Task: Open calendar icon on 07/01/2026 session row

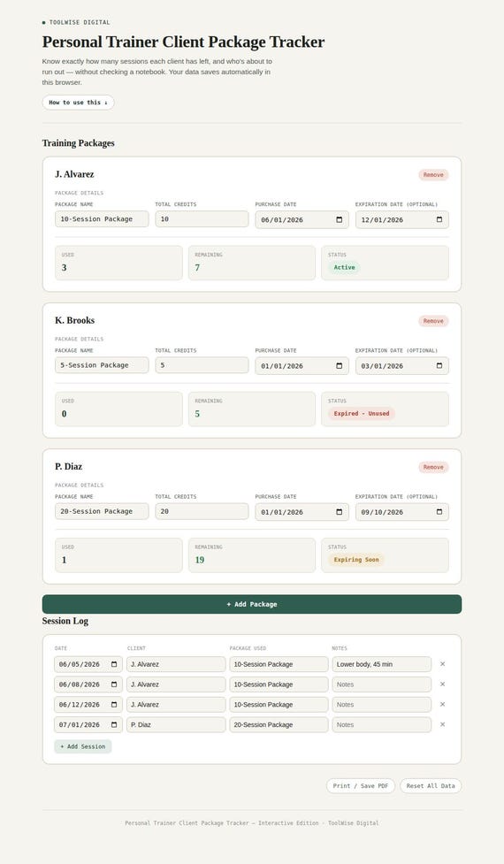Action: pyautogui.click(x=114, y=724)
